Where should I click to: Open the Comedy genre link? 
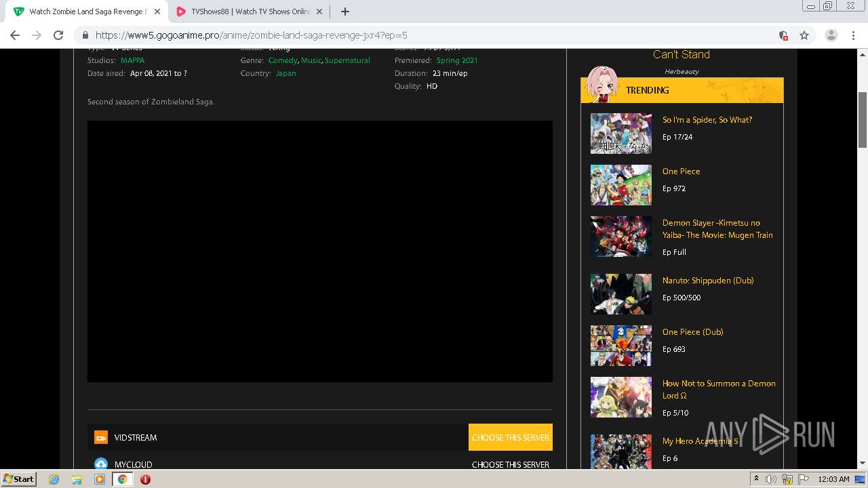[x=283, y=60]
